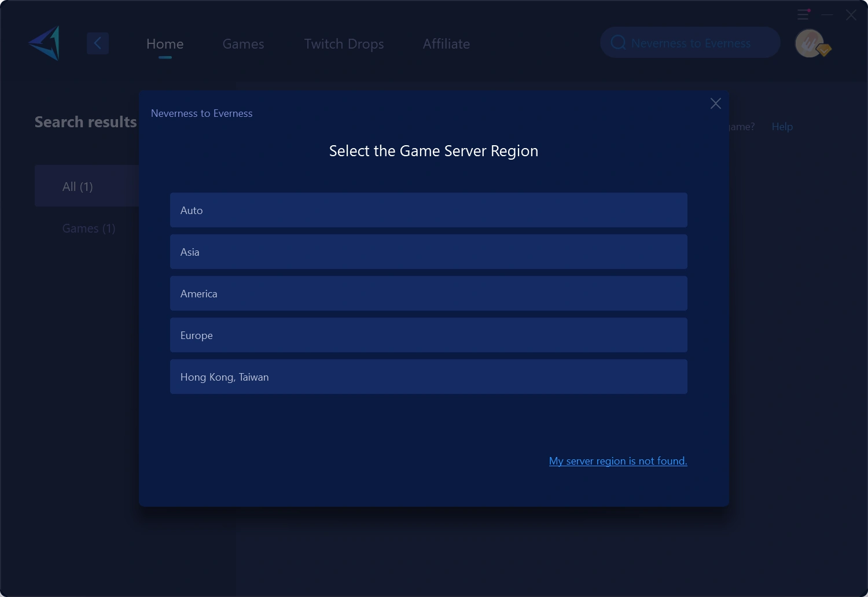Pick the America server region
Screen dimensions: 868x597
[428, 293]
